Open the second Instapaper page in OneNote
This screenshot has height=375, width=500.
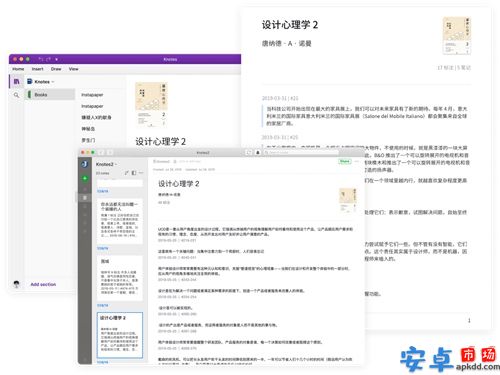pos(92,106)
